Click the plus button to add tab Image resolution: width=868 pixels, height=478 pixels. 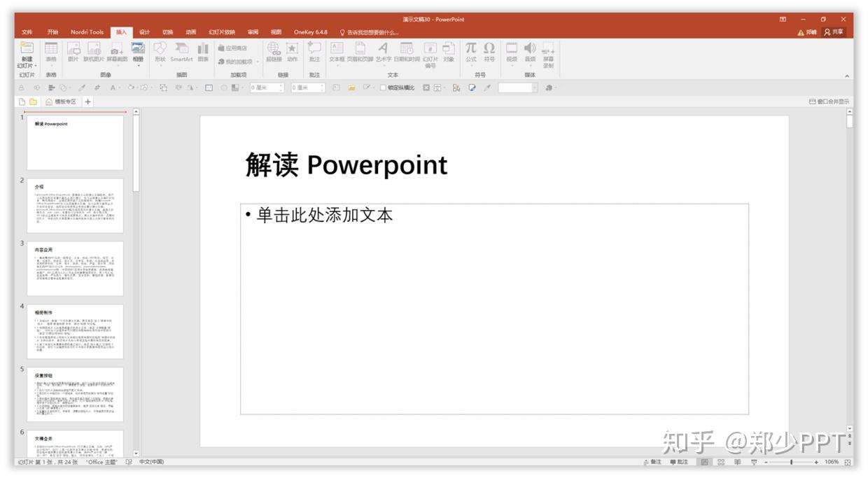87,101
